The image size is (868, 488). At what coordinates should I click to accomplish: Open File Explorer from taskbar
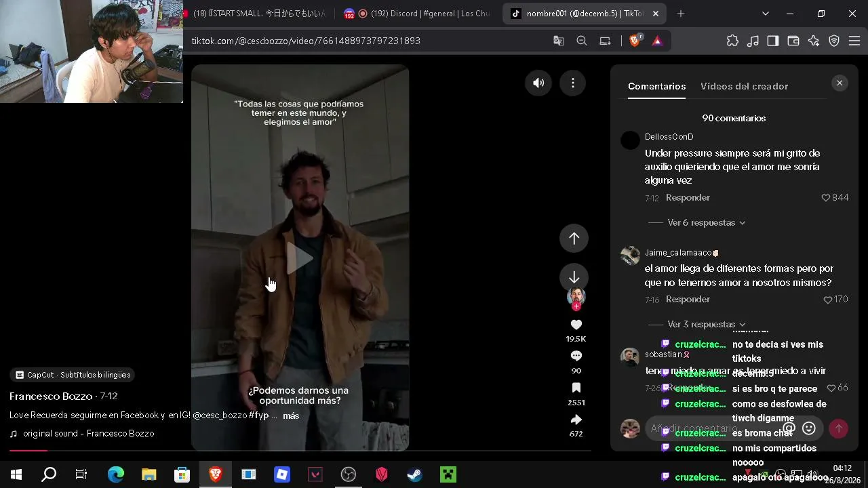pyautogui.click(x=149, y=474)
